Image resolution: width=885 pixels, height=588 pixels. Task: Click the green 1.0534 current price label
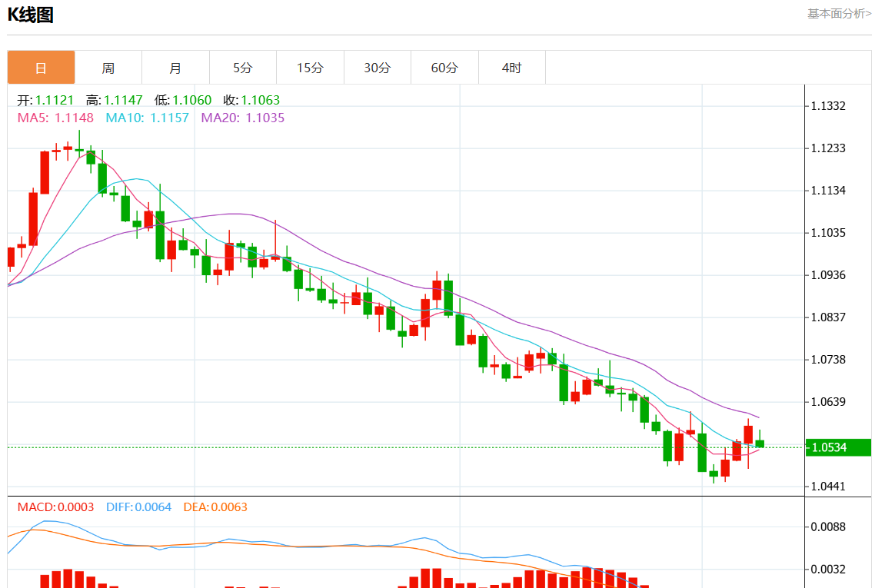pyautogui.click(x=838, y=447)
